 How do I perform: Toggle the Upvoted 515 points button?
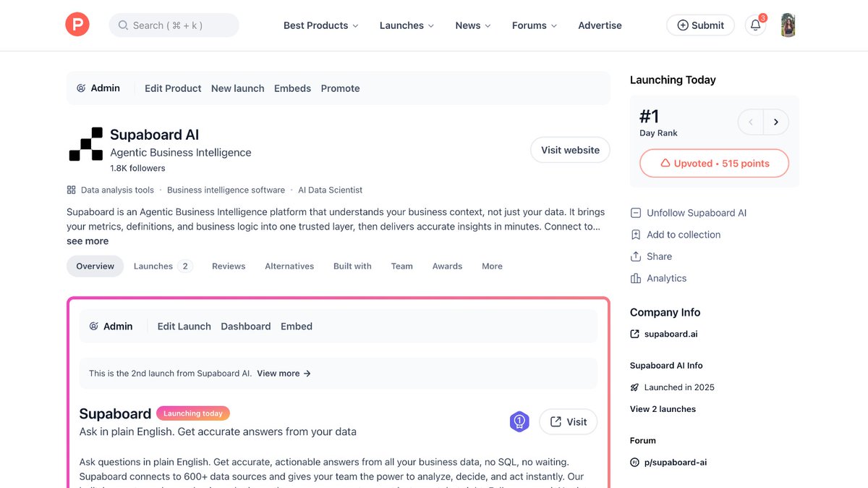click(x=714, y=164)
